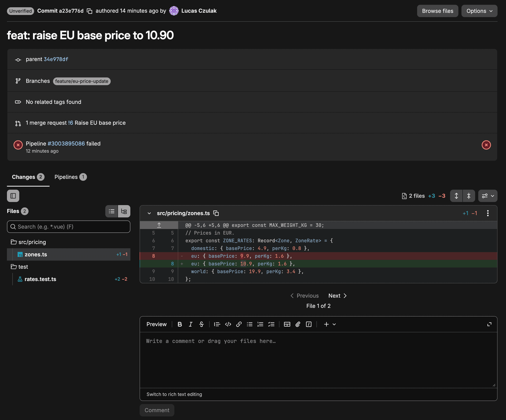Add a numbered list in comment
This screenshot has width=506, height=420.
[260, 324]
